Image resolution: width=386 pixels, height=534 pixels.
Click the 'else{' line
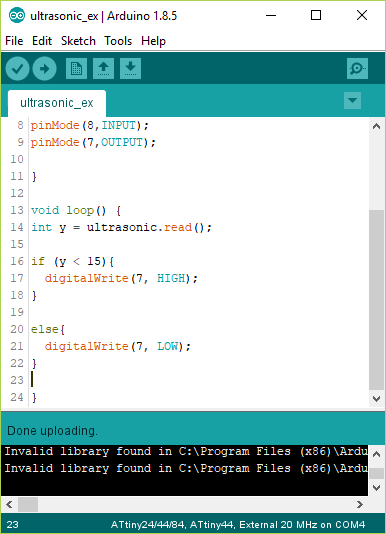tap(48, 329)
